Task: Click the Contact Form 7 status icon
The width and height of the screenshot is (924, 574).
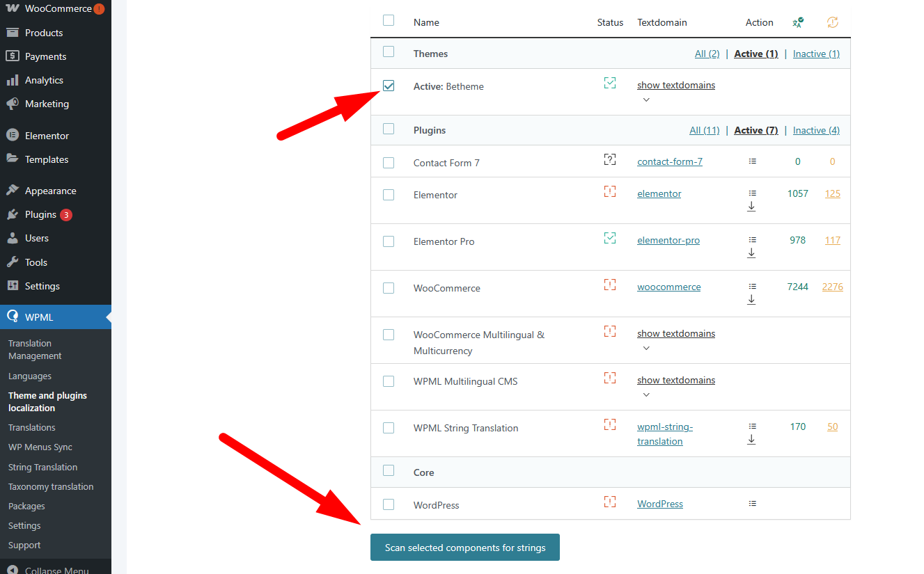Action: point(610,160)
